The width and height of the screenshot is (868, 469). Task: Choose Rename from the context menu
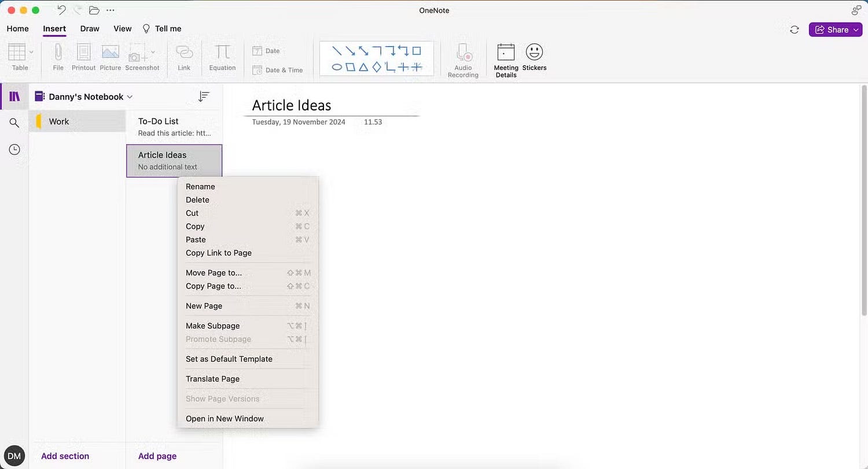200,186
